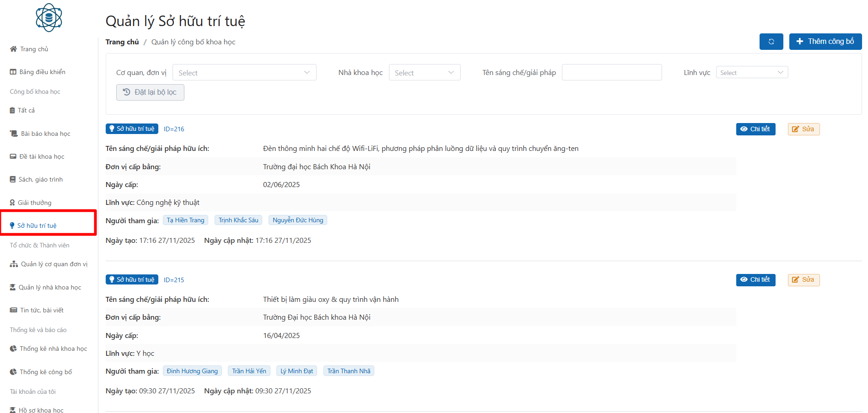
Task: Click the atom database logo icon
Action: 49,18
